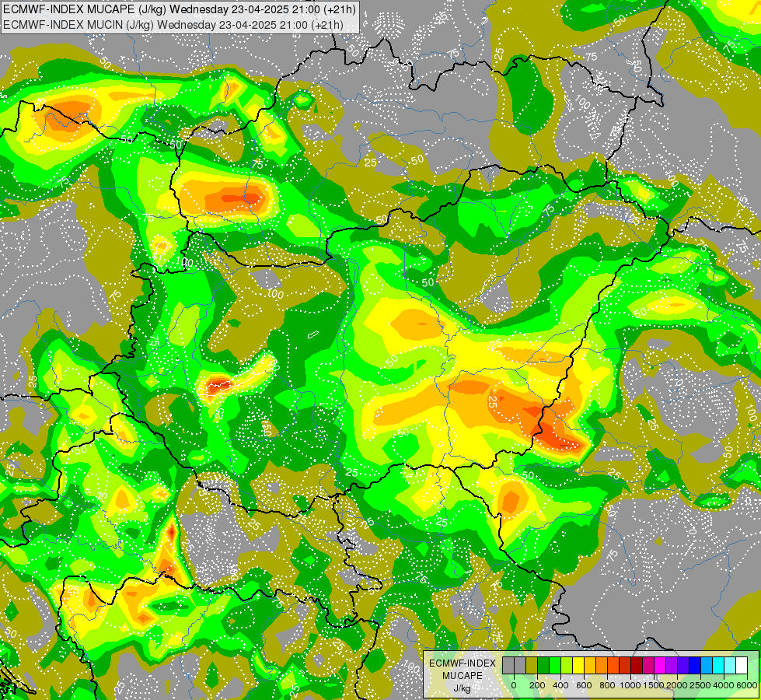This screenshot has width=761, height=700.
Task: Click the white swatch at the legend end
Action: 742,665
